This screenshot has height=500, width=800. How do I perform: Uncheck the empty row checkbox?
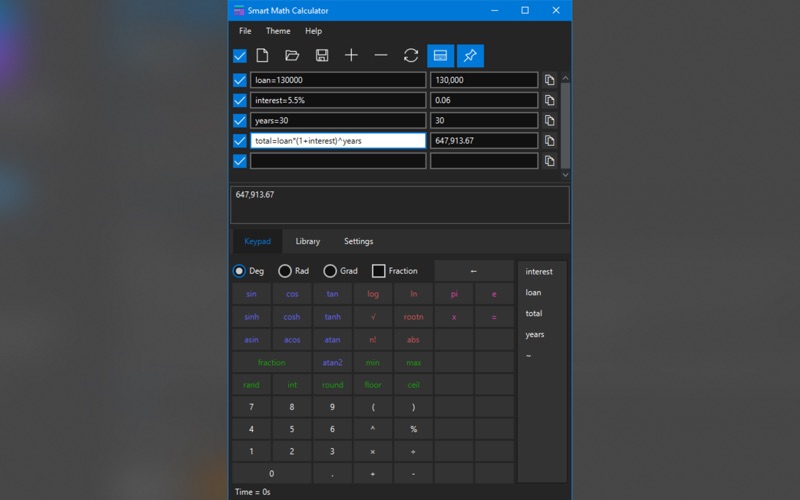240,161
